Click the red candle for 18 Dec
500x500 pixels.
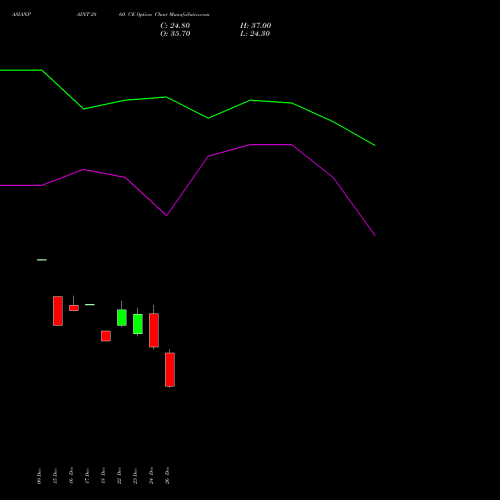(x=106, y=336)
